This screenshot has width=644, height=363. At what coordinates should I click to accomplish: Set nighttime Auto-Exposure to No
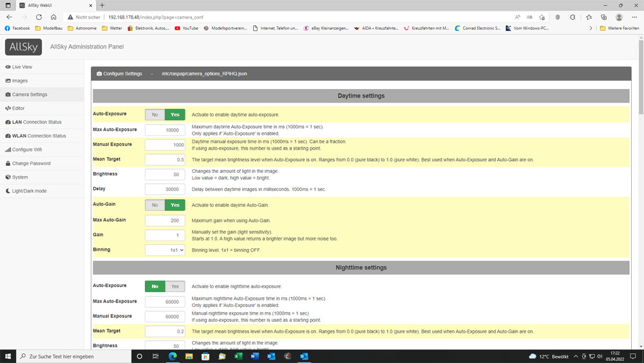[x=155, y=286]
